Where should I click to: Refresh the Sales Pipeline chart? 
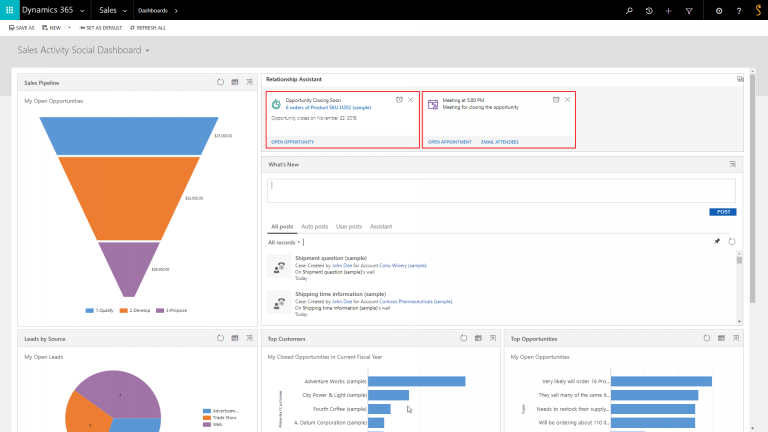click(x=220, y=82)
